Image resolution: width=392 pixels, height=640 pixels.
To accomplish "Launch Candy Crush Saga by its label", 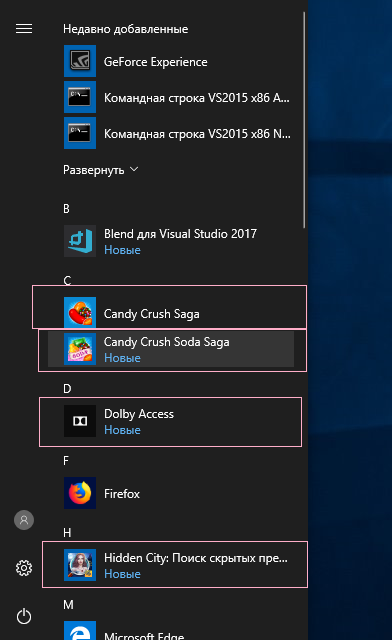I will [x=151, y=314].
